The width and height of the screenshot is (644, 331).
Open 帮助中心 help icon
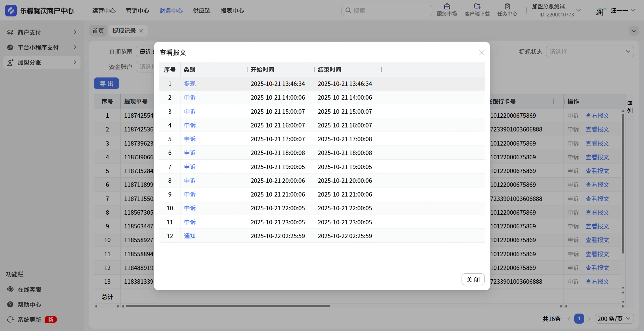pyautogui.click(x=10, y=305)
